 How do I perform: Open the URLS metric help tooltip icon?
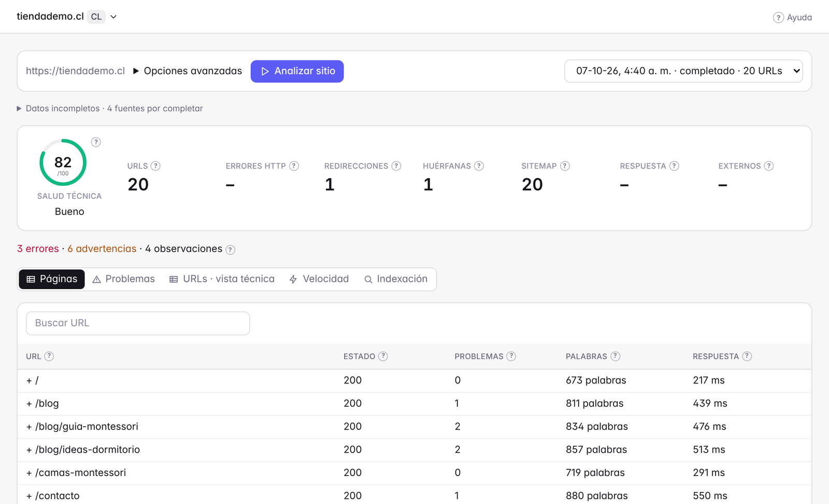155,166
